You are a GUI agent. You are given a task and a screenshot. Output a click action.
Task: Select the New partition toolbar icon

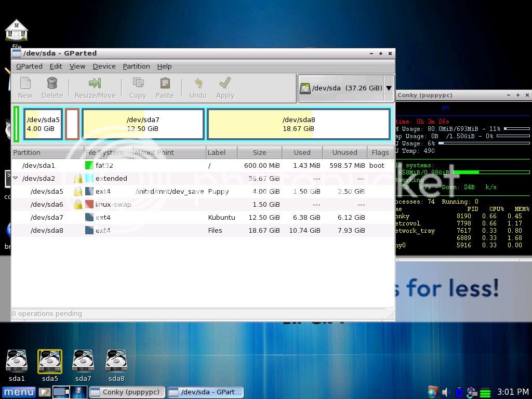[24, 87]
